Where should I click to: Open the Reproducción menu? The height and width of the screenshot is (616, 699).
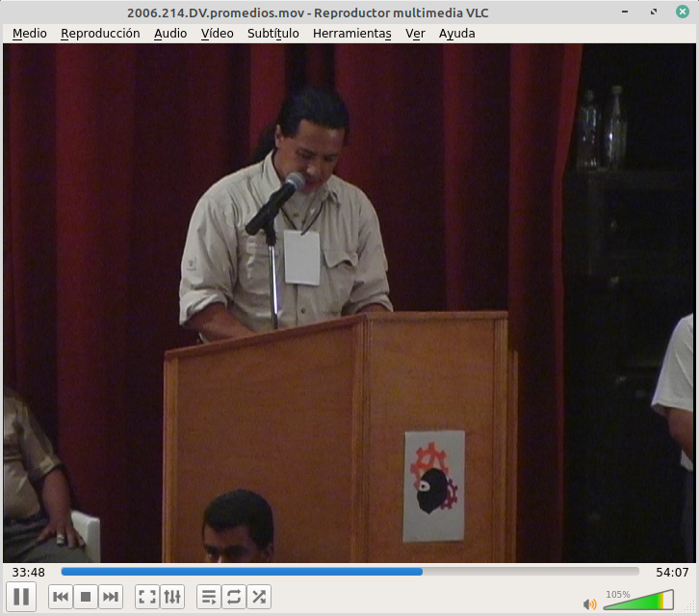pos(100,34)
